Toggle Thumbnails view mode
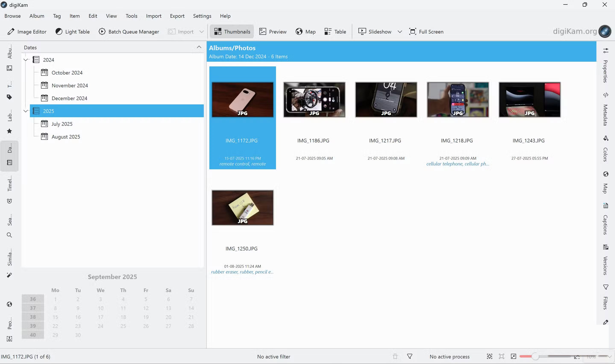Image resolution: width=615 pixels, height=364 pixels. [x=232, y=32]
